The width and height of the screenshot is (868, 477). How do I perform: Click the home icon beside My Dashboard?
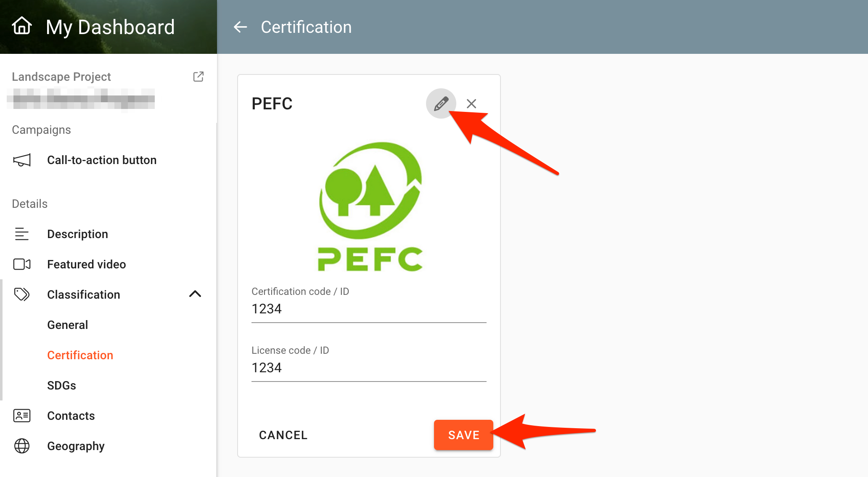(22, 26)
